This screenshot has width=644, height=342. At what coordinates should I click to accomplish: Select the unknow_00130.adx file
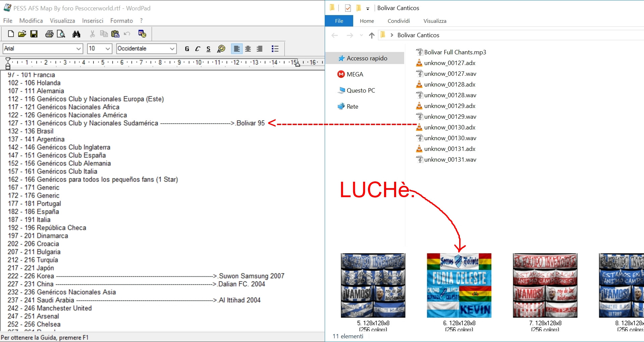pos(446,127)
